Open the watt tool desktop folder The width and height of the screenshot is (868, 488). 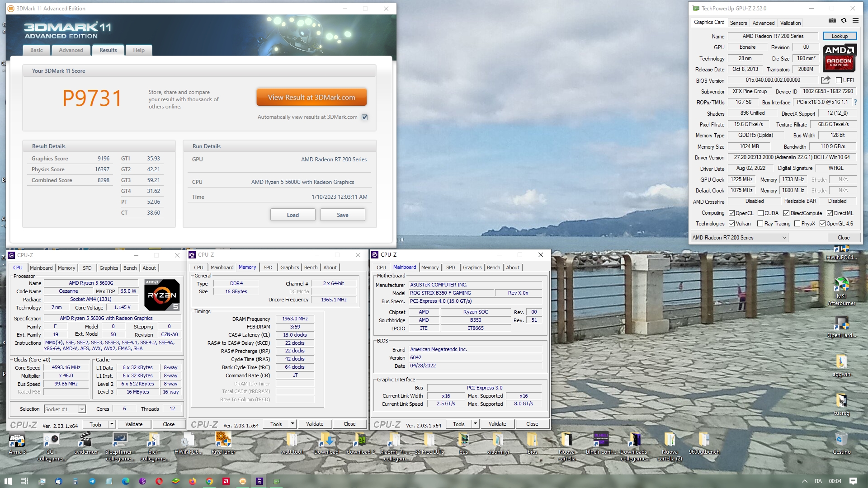(292, 444)
